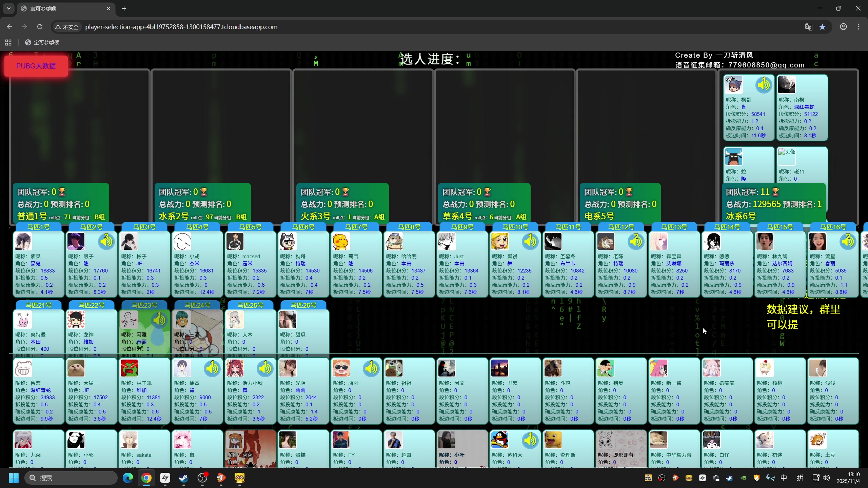
Task: Click speaker icon on 骄阳's card
Action: tap(371, 368)
